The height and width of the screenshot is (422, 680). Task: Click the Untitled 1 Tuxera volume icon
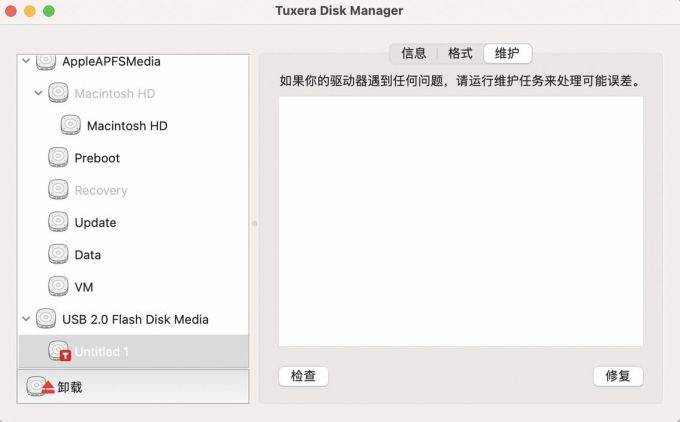coord(59,351)
